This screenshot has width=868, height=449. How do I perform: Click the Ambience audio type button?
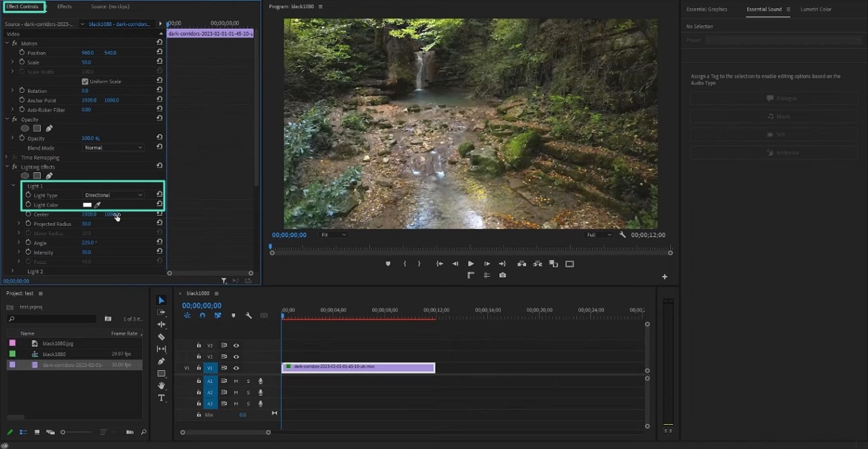pyautogui.click(x=774, y=152)
